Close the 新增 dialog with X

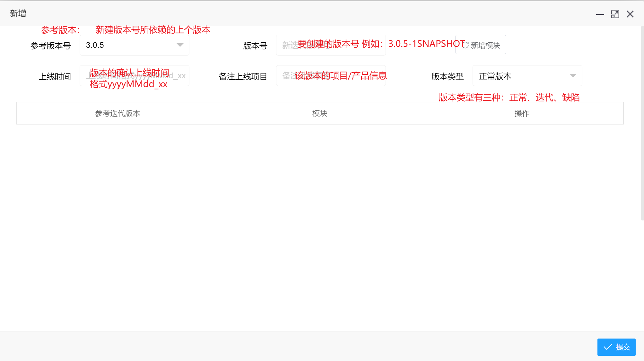tap(630, 14)
